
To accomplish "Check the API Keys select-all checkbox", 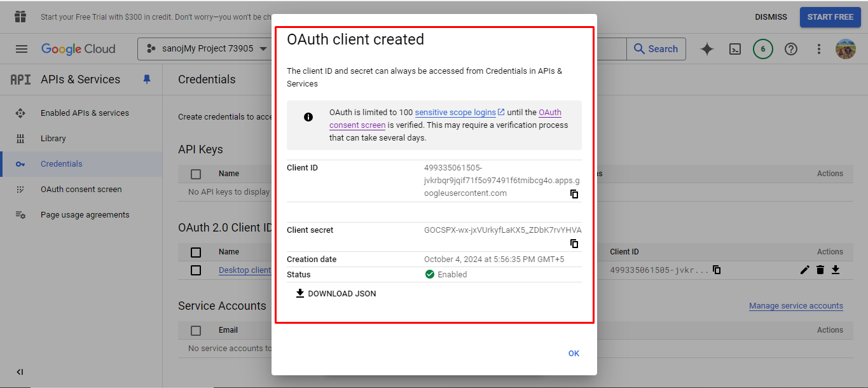I will pos(196,174).
